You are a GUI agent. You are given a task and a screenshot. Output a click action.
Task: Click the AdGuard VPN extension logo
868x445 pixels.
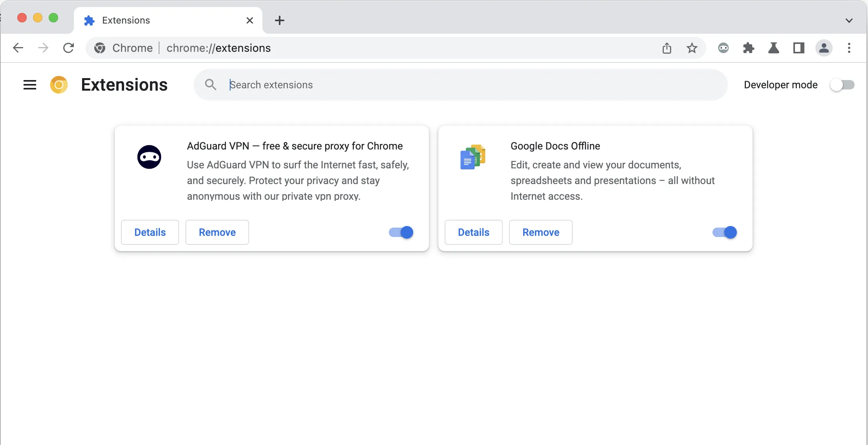(x=149, y=157)
